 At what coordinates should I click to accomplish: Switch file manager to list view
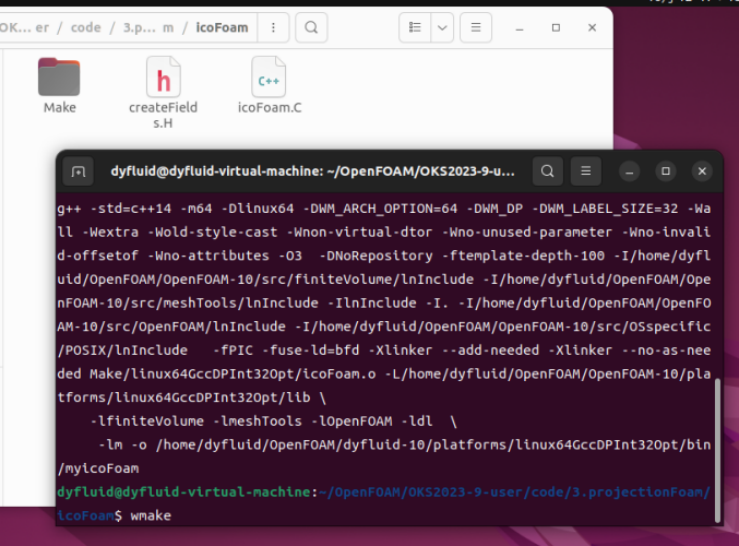point(415,28)
